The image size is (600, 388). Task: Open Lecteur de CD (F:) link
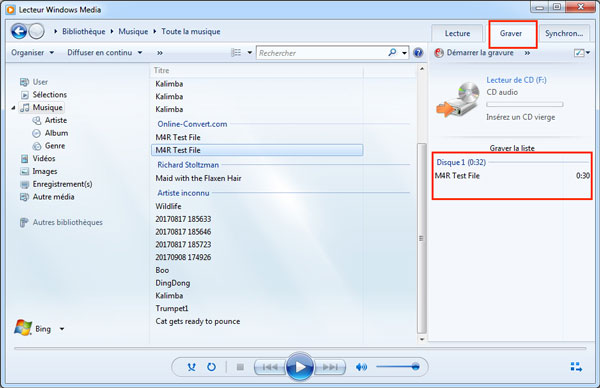tap(517, 80)
